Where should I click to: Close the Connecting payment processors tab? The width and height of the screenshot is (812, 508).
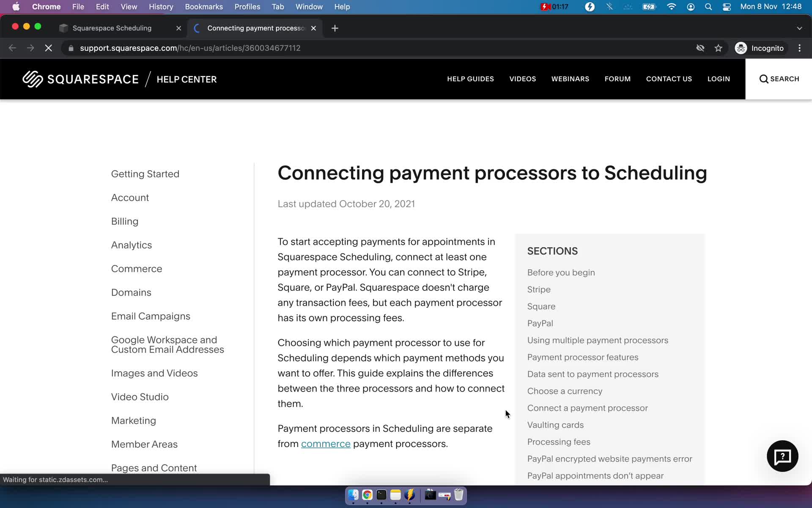pyautogui.click(x=313, y=28)
